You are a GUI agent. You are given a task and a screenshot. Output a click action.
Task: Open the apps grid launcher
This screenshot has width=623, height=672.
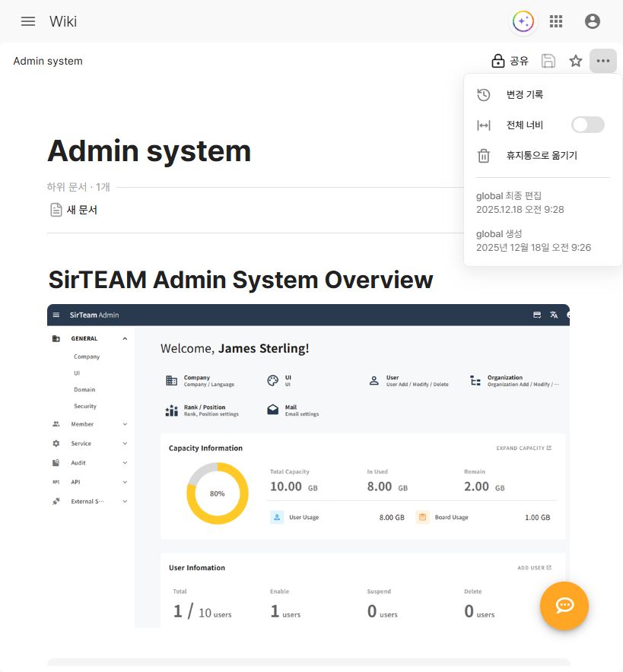point(556,21)
